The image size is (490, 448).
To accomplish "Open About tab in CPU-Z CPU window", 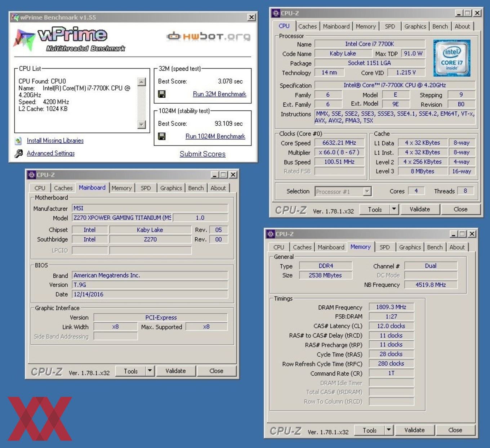I will coord(462,26).
